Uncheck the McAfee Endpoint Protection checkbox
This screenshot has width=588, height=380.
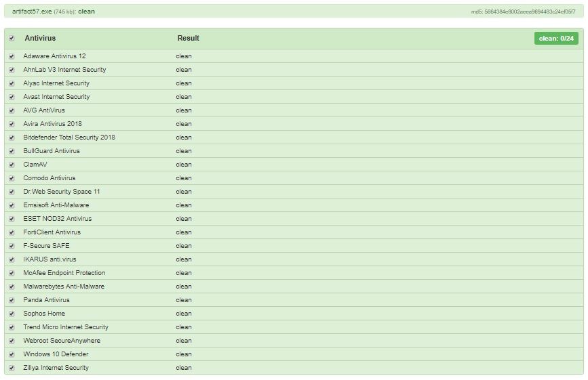click(x=12, y=273)
